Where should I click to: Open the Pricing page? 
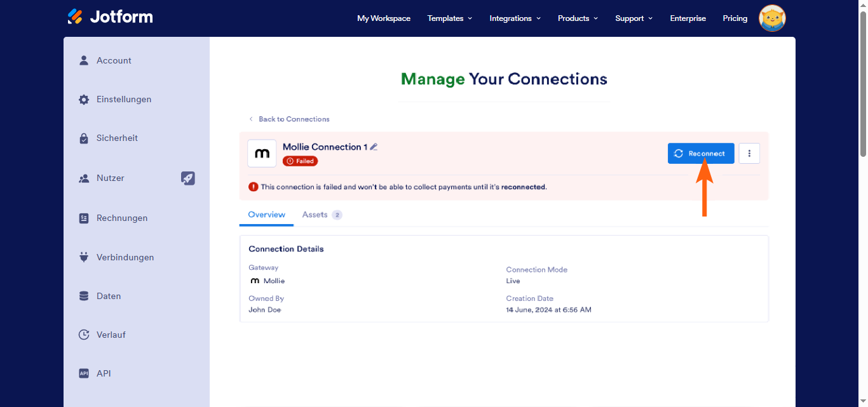coord(735,18)
